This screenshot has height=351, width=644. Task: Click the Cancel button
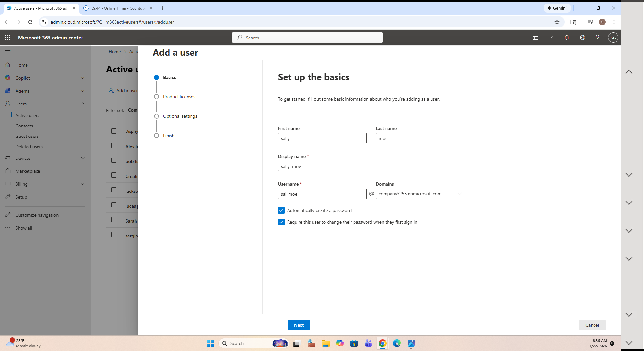[592, 325]
